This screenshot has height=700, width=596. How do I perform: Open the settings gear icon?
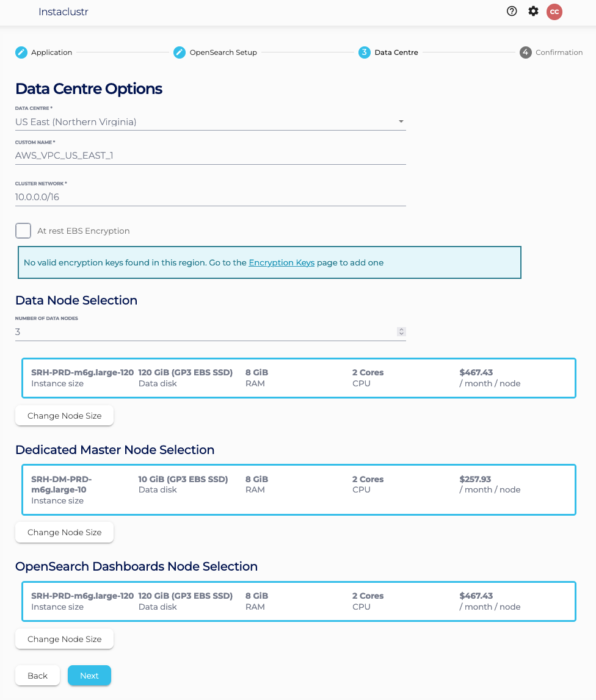pyautogui.click(x=533, y=11)
